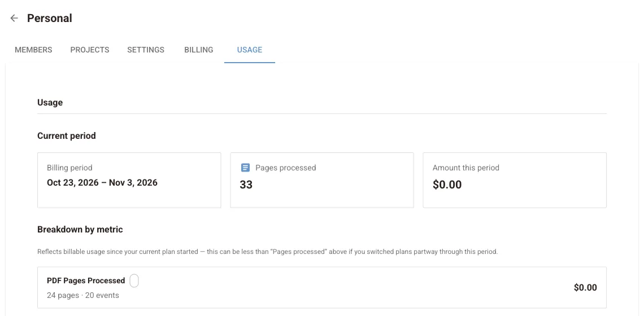644x316 pixels.
Task: Go to the Settings tab
Action: click(146, 50)
